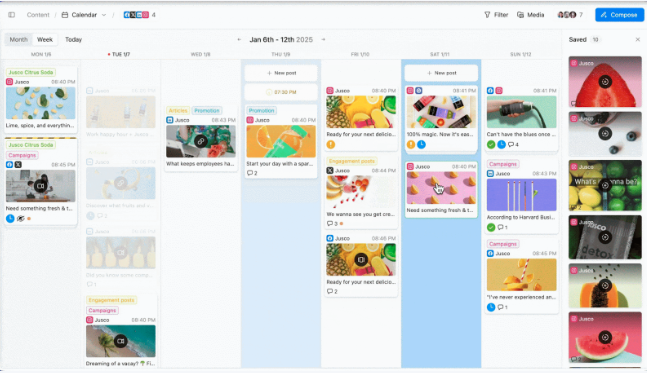Open saved detox bottle thumbnail

tap(605, 237)
